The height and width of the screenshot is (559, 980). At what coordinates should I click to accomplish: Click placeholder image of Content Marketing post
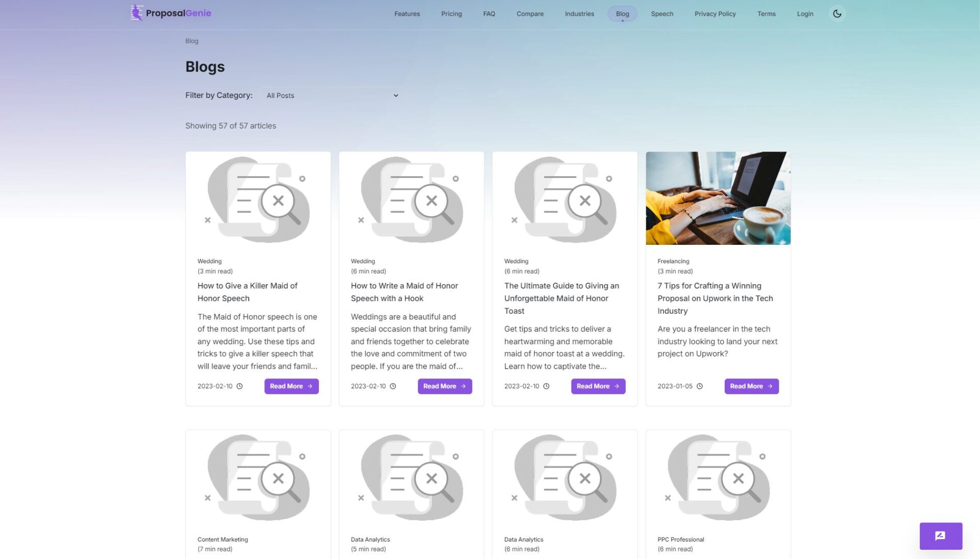pos(258,477)
